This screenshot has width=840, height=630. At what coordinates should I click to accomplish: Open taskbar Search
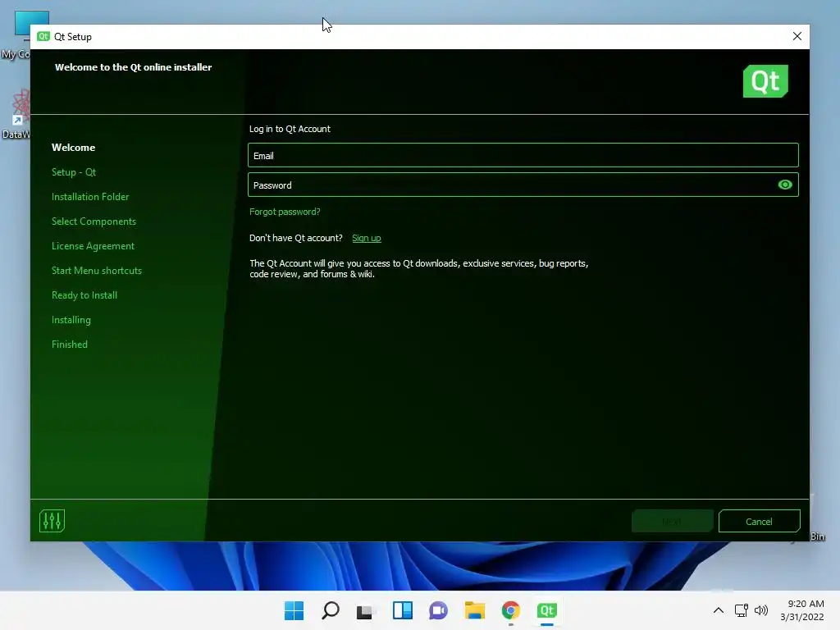click(x=330, y=610)
